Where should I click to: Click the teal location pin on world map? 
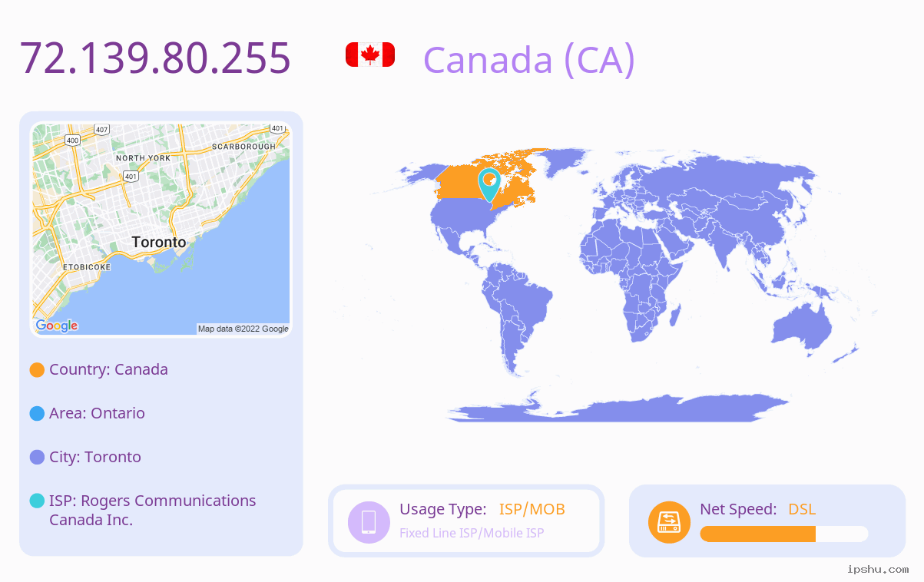click(x=489, y=184)
